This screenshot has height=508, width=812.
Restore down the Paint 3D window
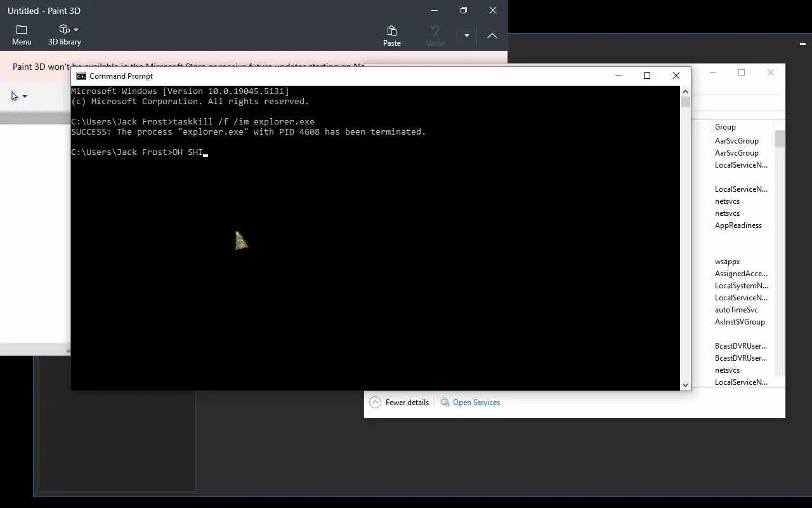coord(464,11)
